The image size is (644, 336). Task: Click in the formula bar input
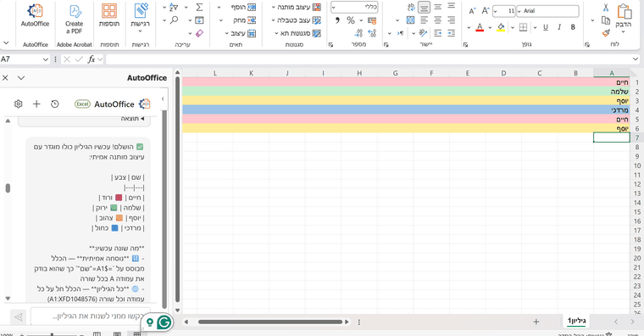coord(369,59)
